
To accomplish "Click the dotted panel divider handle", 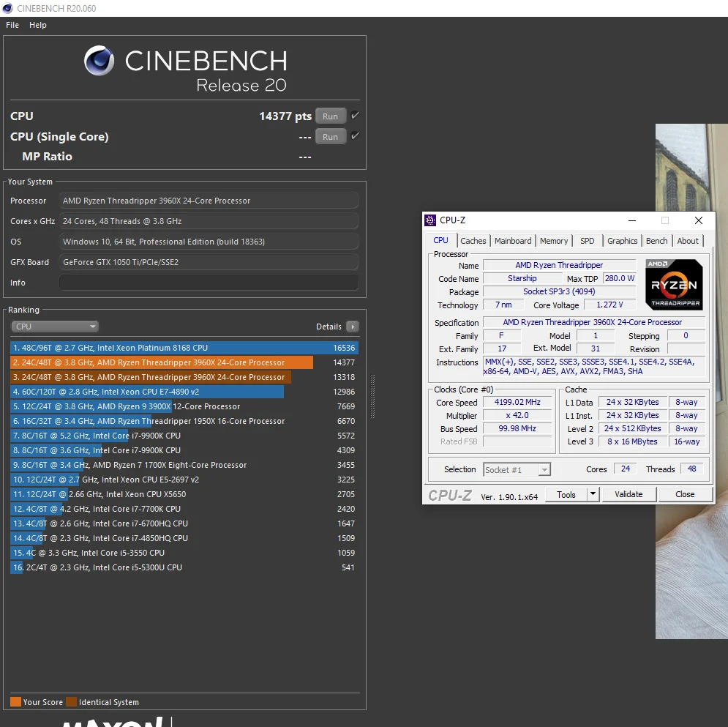I will (372, 396).
